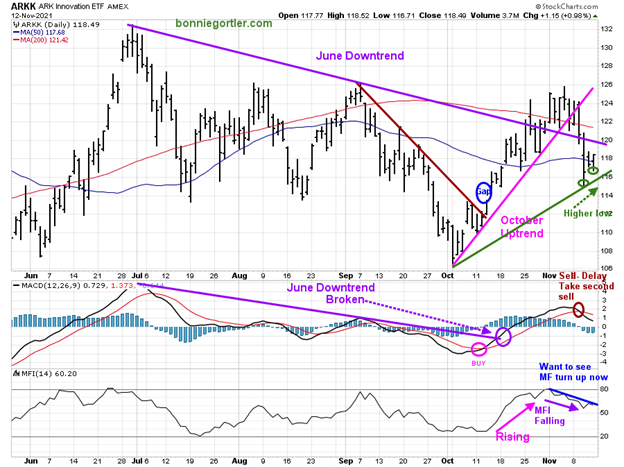
Task: Click the dark red sell circle on MACD
Action: pos(578,308)
